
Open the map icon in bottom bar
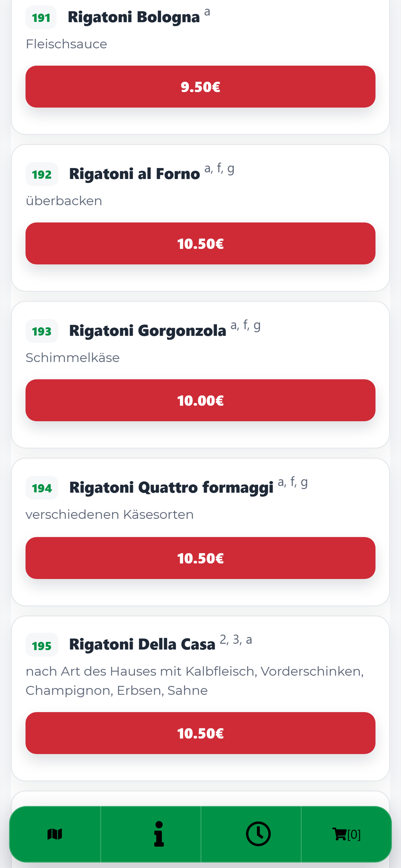click(55, 834)
